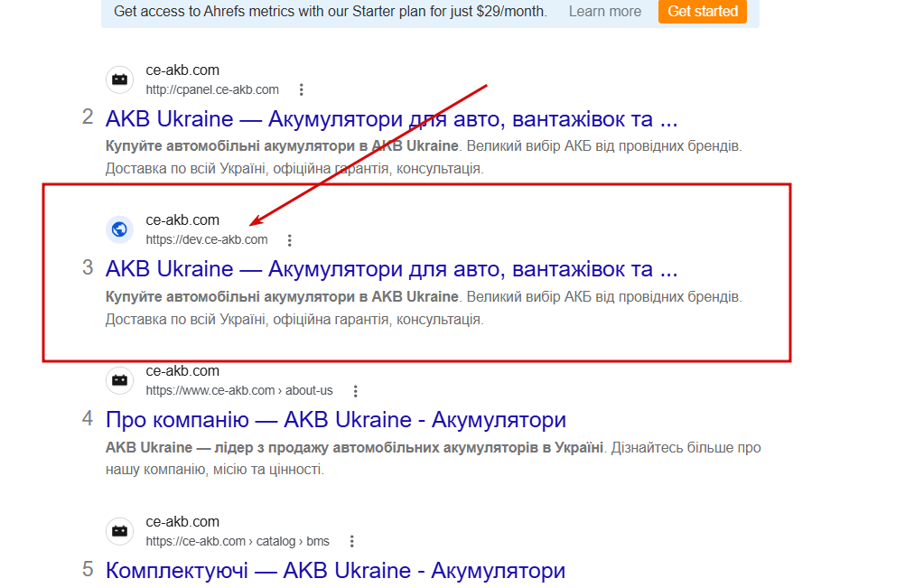Click the Get started button in Ahrefs banner
Image resolution: width=905 pixels, height=588 pixels.
703,12
